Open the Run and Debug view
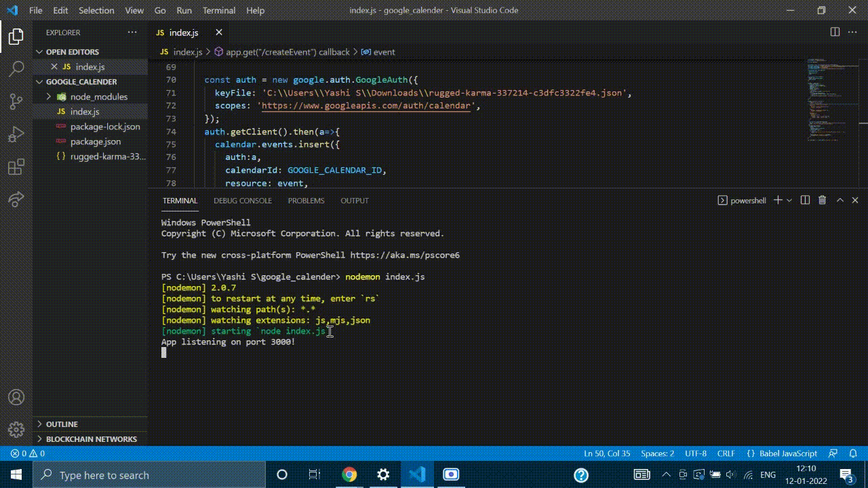 [x=16, y=134]
